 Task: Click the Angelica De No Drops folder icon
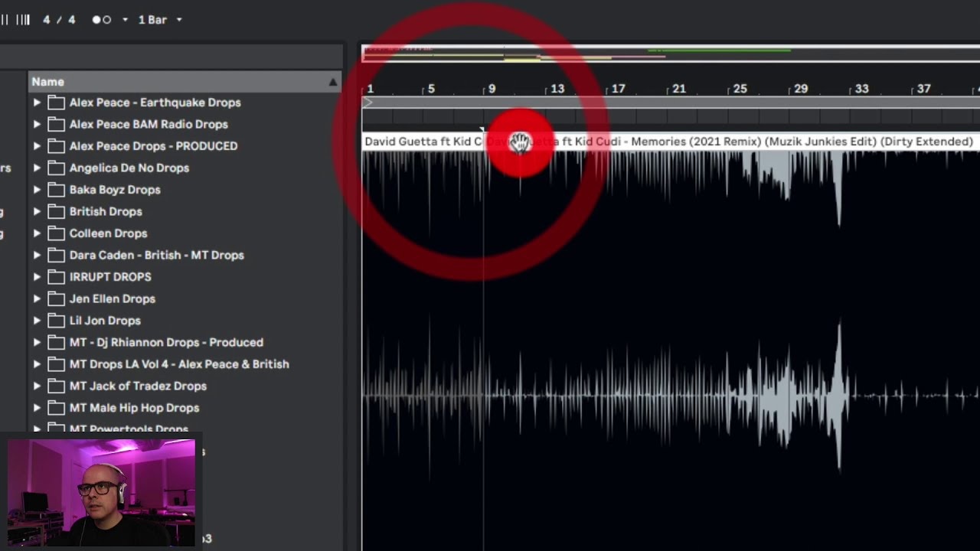click(56, 168)
